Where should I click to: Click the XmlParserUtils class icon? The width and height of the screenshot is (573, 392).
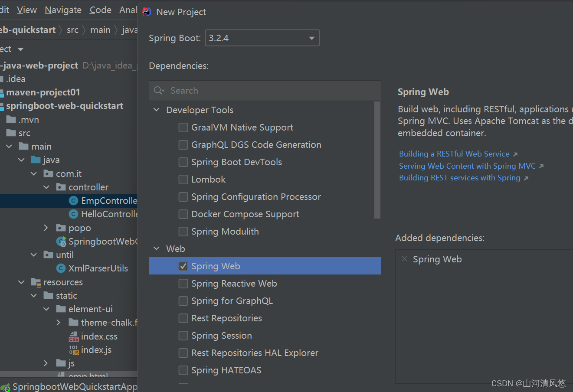click(x=61, y=268)
